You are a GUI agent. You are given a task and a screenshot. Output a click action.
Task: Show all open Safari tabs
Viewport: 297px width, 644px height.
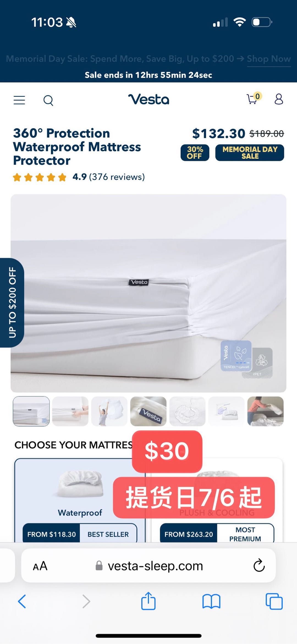(x=274, y=601)
